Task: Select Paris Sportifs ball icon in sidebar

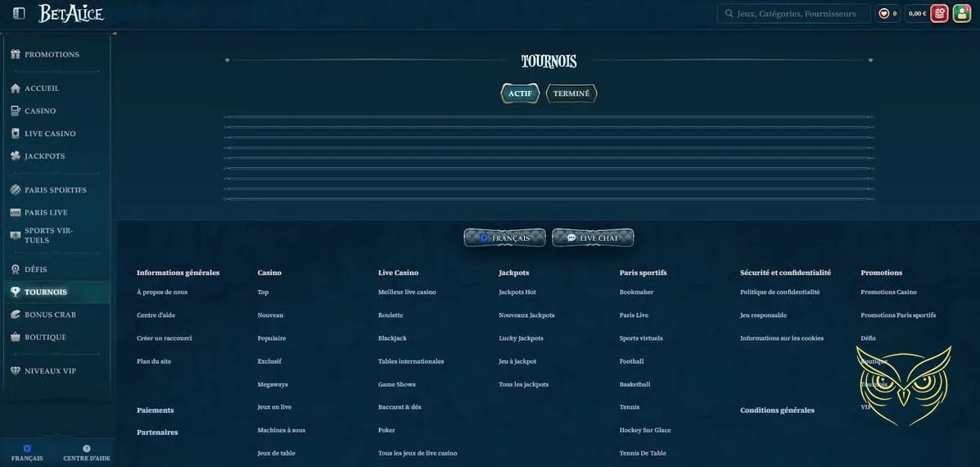Action: point(16,190)
